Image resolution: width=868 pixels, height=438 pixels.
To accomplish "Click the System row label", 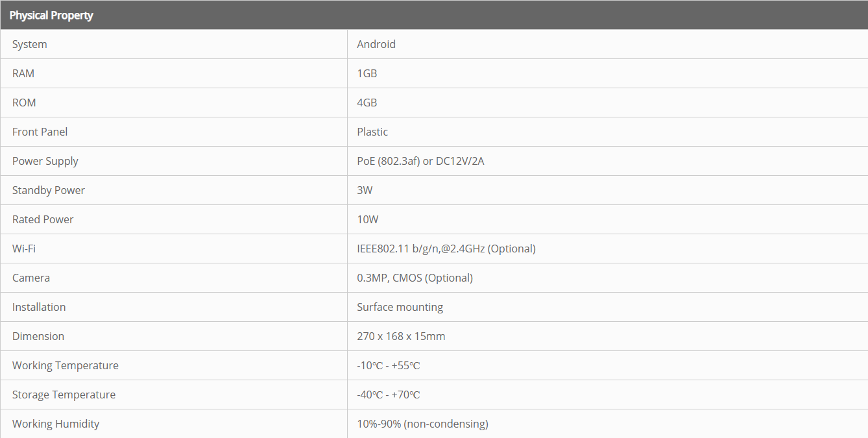I will click(x=30, y=44).
